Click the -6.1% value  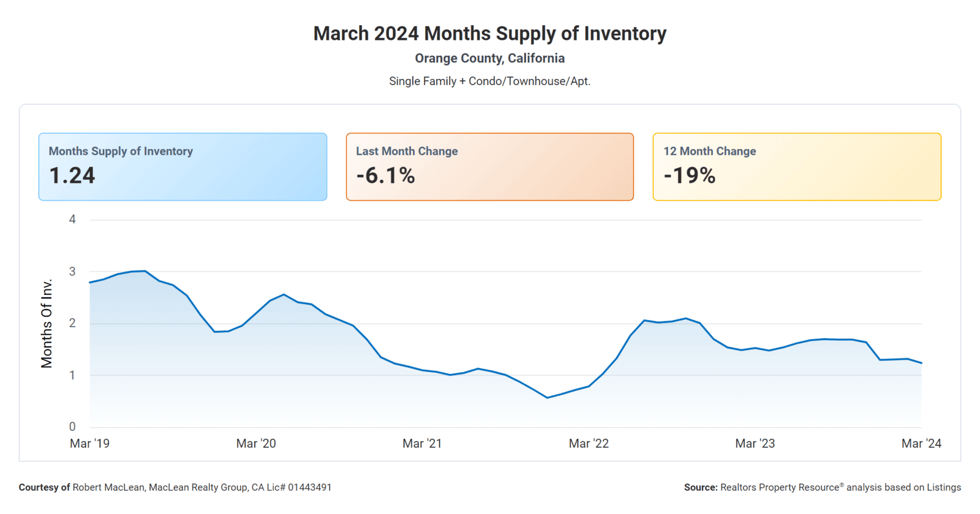coord(386,176)
